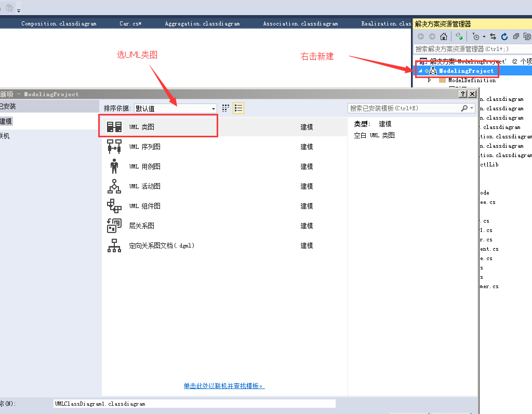Sync Solution Explorer with active document
The height and width of the screenshot is (414, 532).
coord(493,36)
